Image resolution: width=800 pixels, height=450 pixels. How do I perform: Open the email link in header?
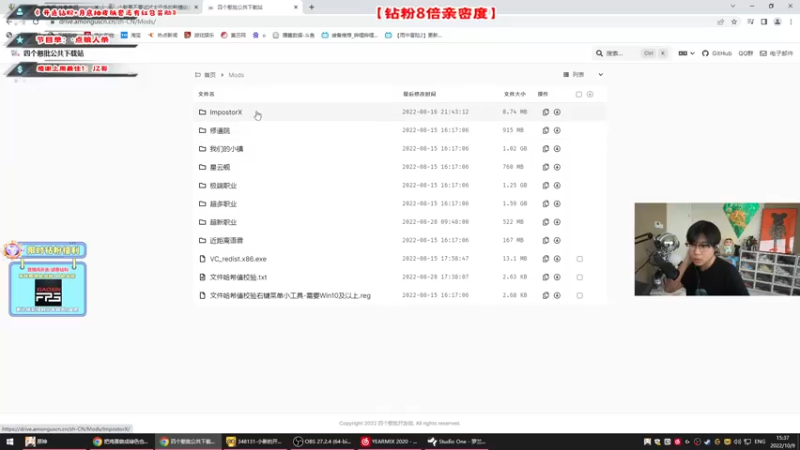point(777,54)
